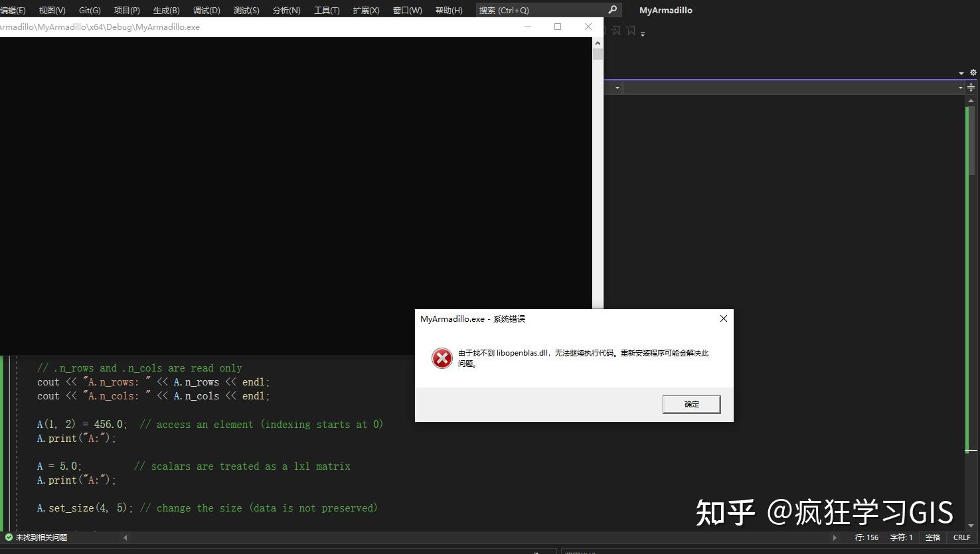This screenshot has height=554, width=980.
Task: Click the search magnifier icon
Action: pyautogui.click(x=612, y=10)
